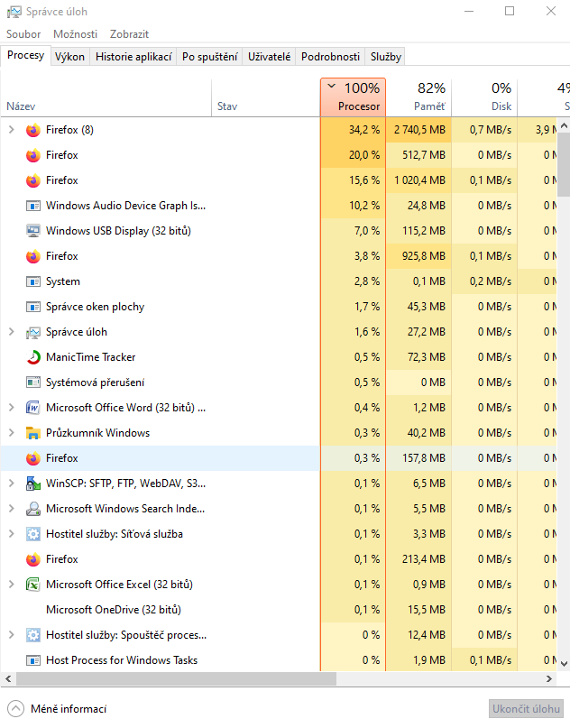Expand the Správce úloh process entry
This screenshot has width=570, height=728.
click(x=12, y=331)
